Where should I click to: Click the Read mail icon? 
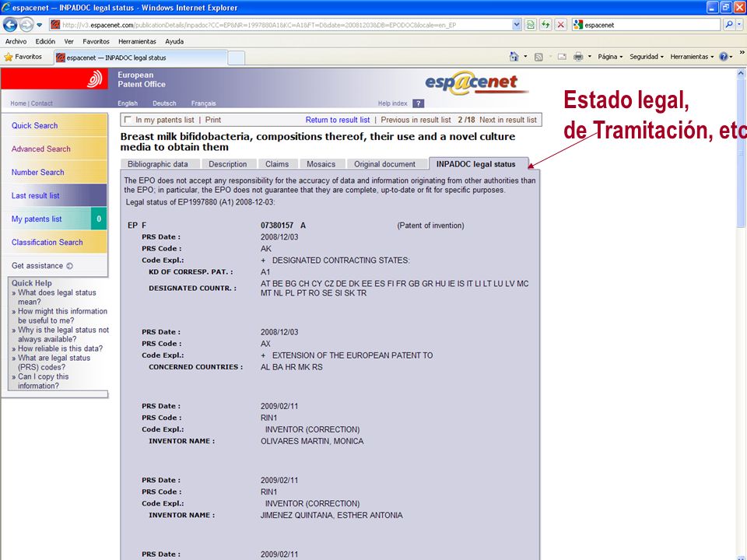click(562, 57)
